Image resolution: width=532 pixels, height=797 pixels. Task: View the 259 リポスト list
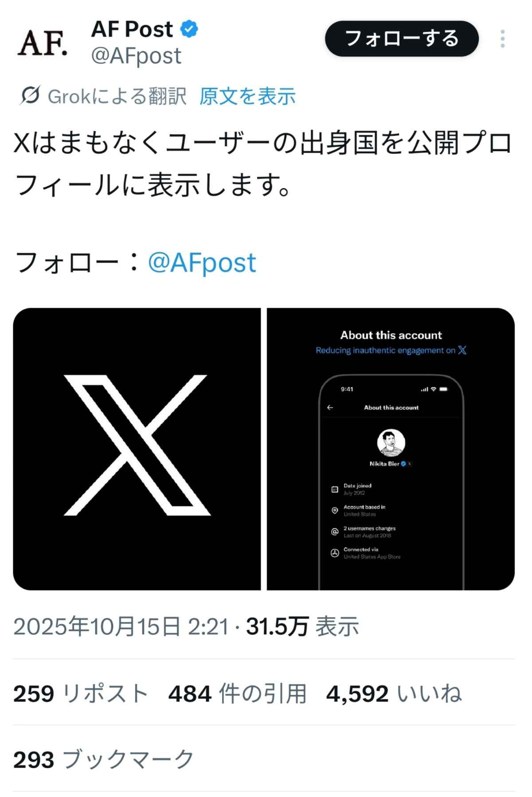[x=81, y=694]
